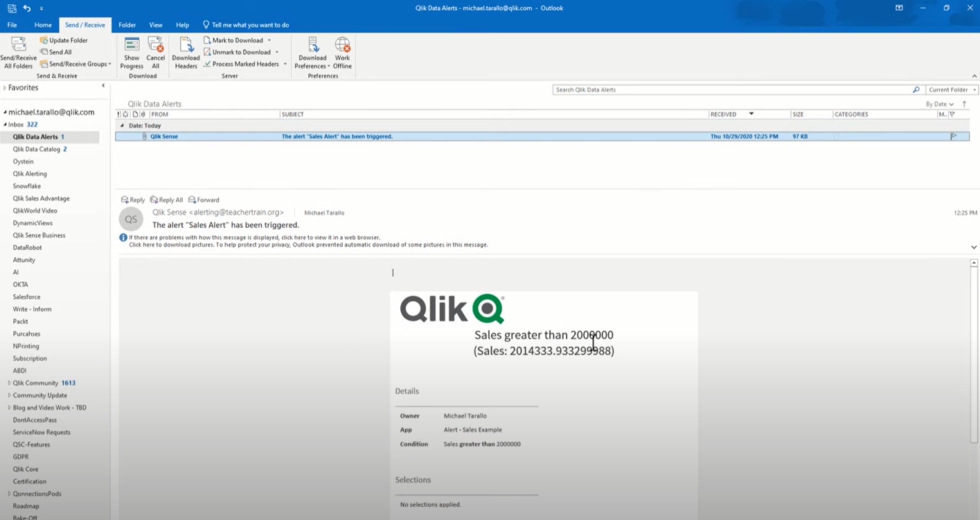The width and height of the screenshot is (980, 520).
Task: Click the info icon in message bar
Action: (123, 237)
